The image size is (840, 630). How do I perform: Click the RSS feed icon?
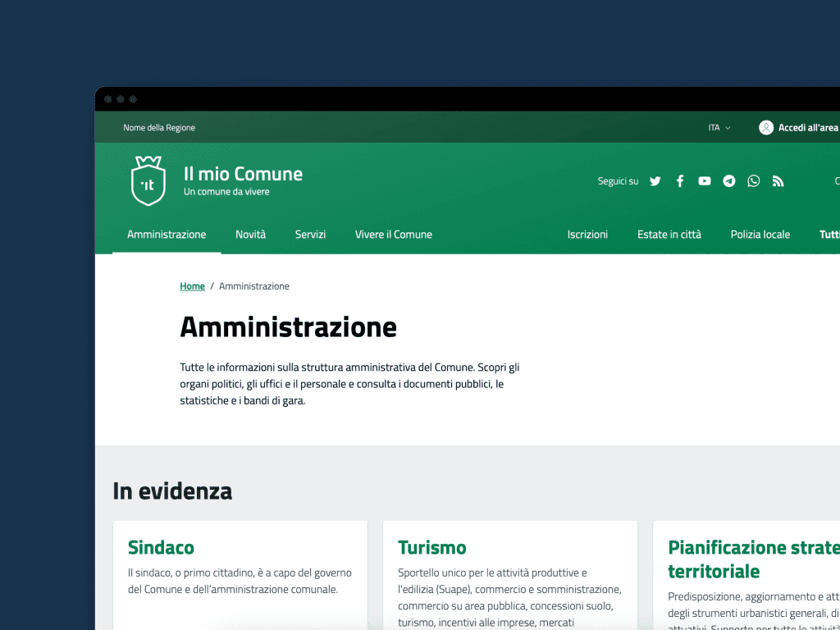[x=778, y=180]
